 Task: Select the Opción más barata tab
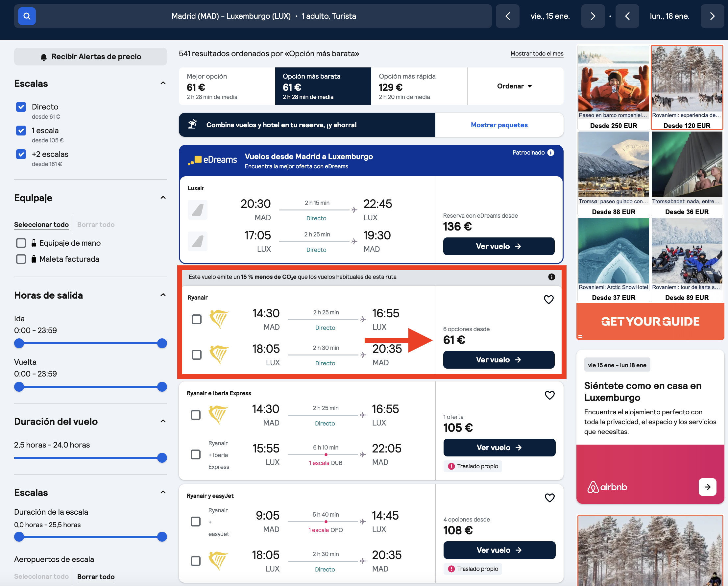(323, 86)
